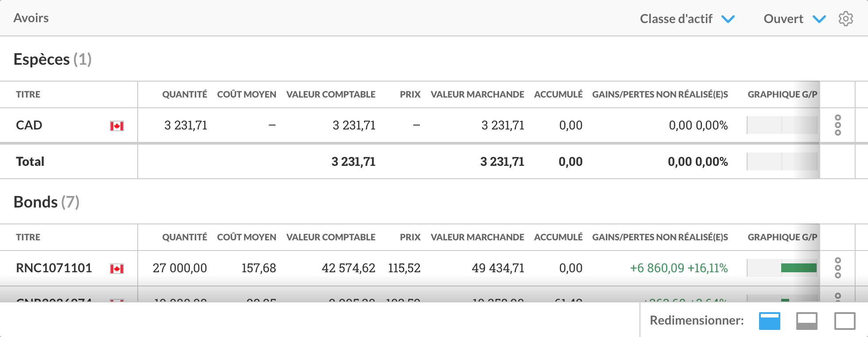Select the full-size panel resize icon
This screenshot has height=337, width=868.
pos(845,321)
